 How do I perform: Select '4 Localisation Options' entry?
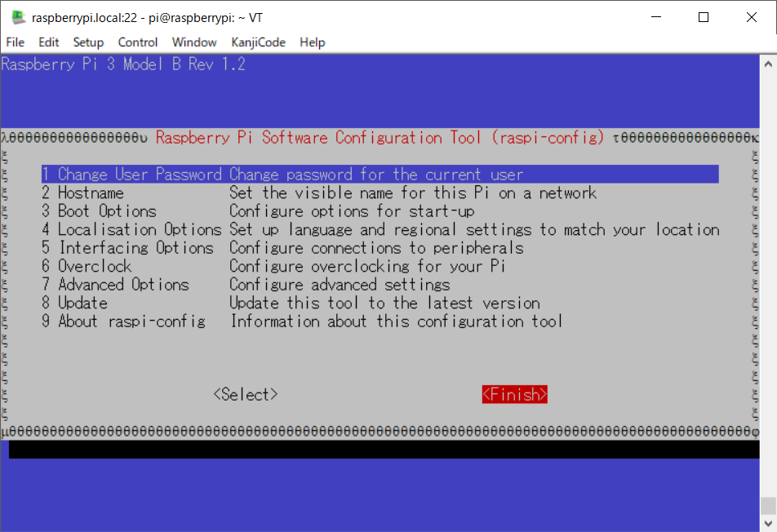(131, 229)
